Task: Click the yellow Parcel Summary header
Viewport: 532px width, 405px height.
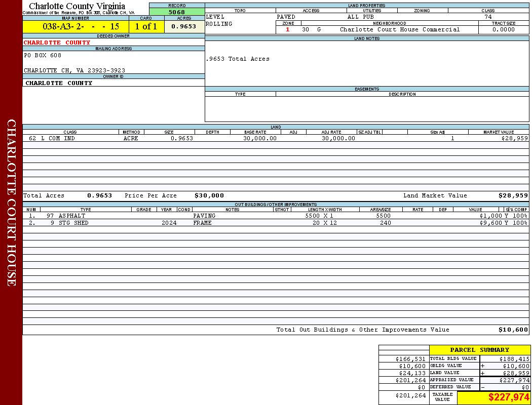Action: [x=479, y=350]
